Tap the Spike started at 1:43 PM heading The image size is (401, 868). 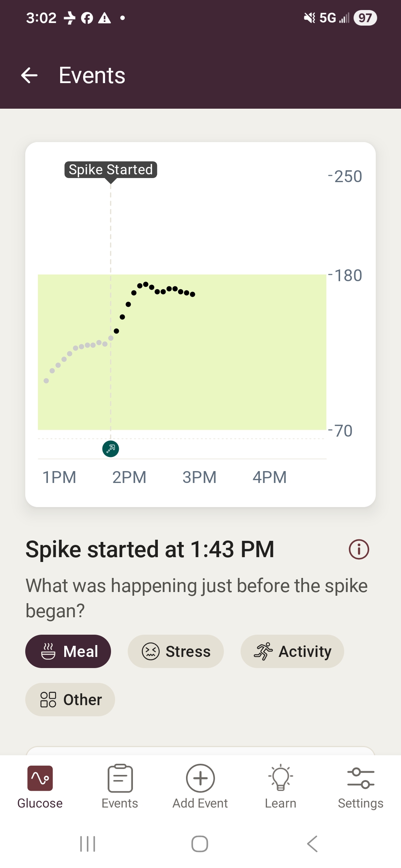(150, 549)
